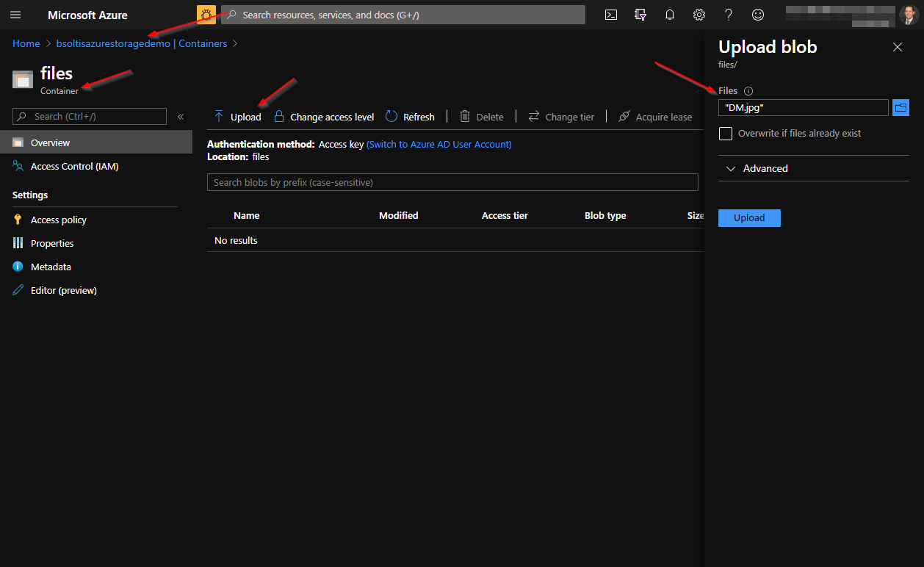
Task: Enable Overwrite if files already exist
Action: 726,134
